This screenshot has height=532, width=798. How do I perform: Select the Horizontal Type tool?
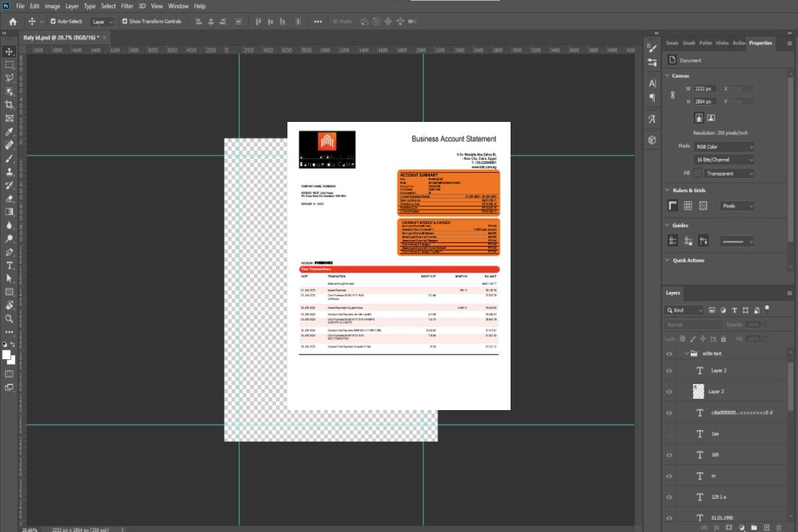point(10,265)
